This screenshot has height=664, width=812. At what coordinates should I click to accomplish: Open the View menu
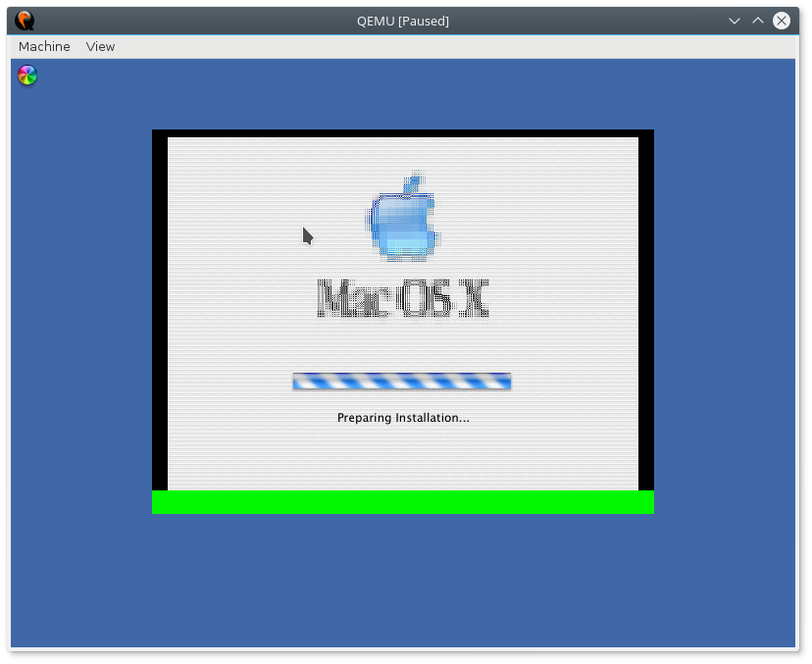pos(100,47)
